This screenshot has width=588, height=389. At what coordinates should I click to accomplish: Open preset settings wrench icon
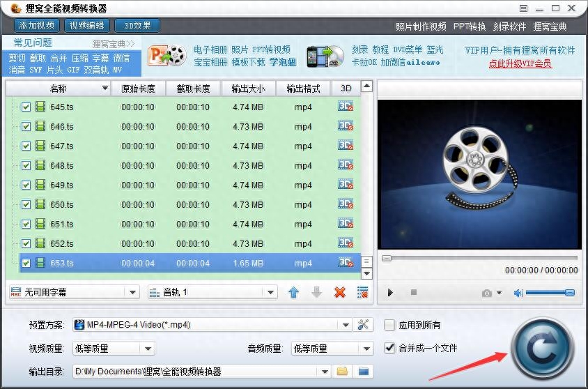[363, 324]
